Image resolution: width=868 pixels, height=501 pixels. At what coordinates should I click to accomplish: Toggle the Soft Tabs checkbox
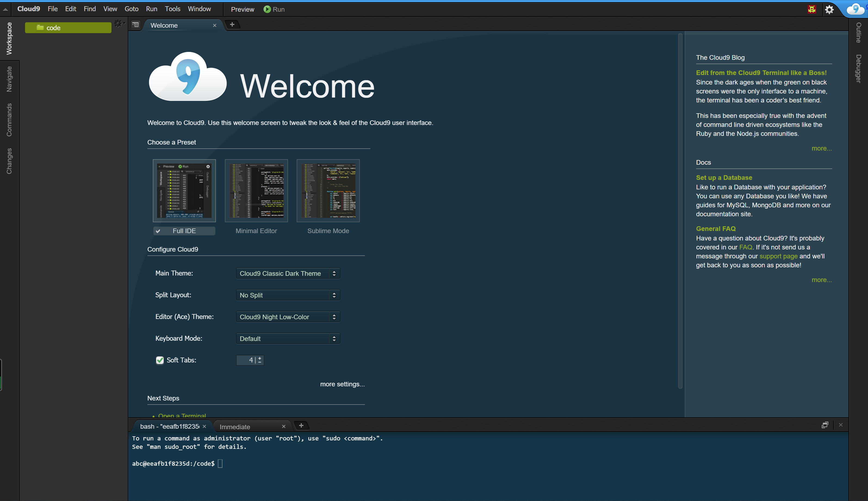click(x=160, y=360)
